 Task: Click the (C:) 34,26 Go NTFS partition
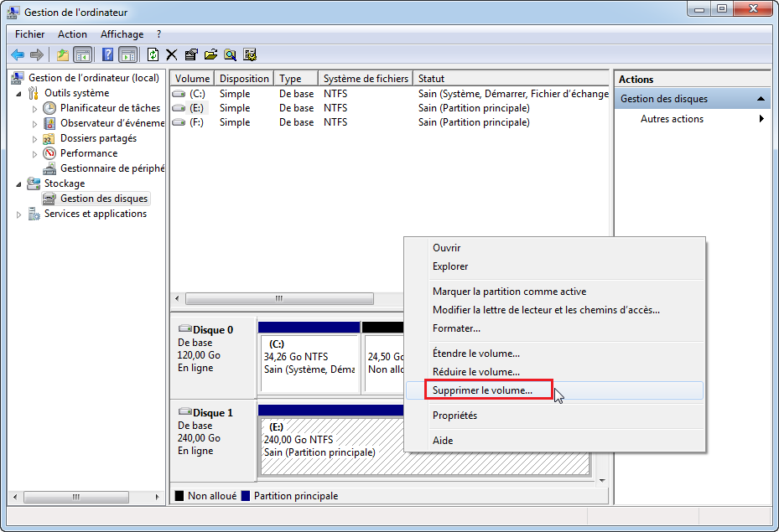point(309,364)
